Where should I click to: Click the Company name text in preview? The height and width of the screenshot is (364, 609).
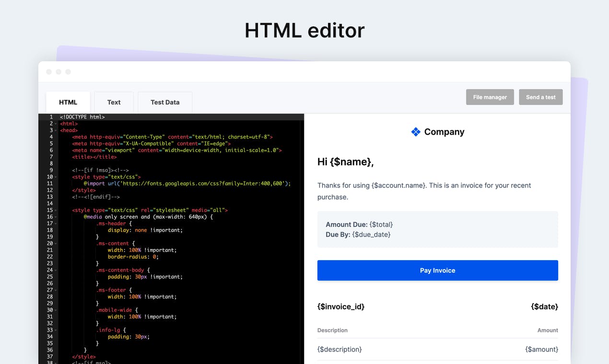pyautogui.click(x=444, y=132)
